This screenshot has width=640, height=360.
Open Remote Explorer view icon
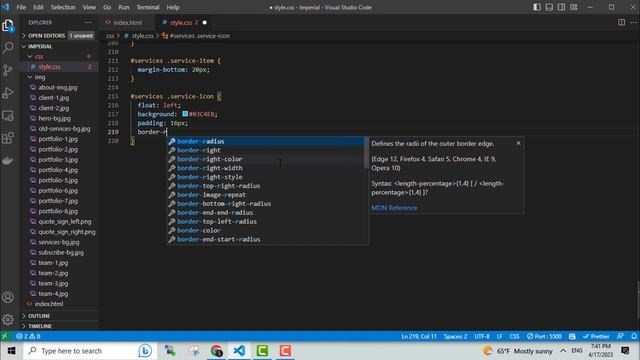tap(8, 116)
